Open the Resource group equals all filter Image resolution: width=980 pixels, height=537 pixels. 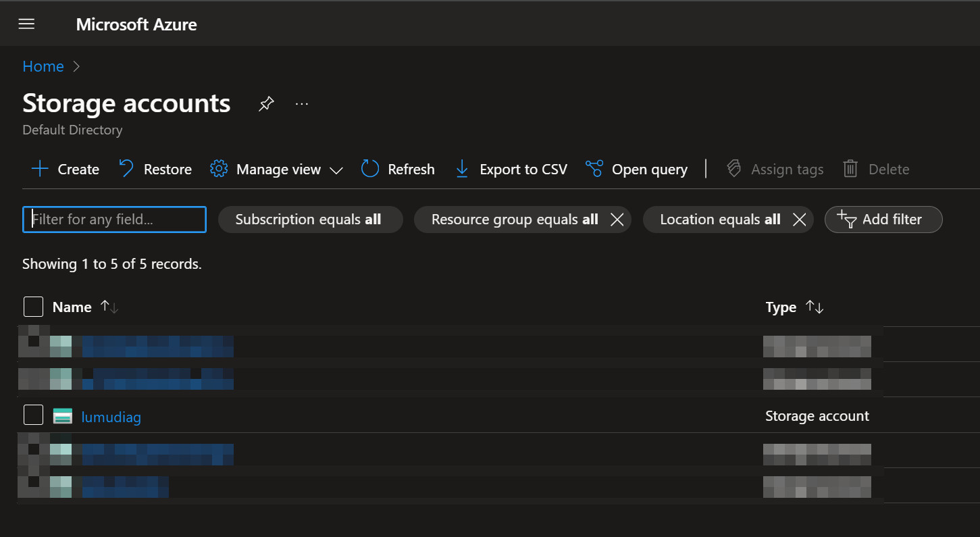click(514, 220)
